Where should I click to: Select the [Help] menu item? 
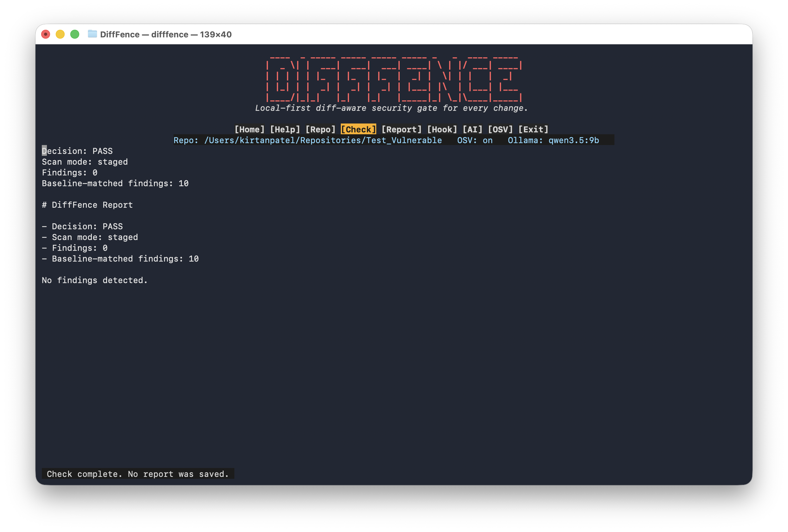pos(285,130)
